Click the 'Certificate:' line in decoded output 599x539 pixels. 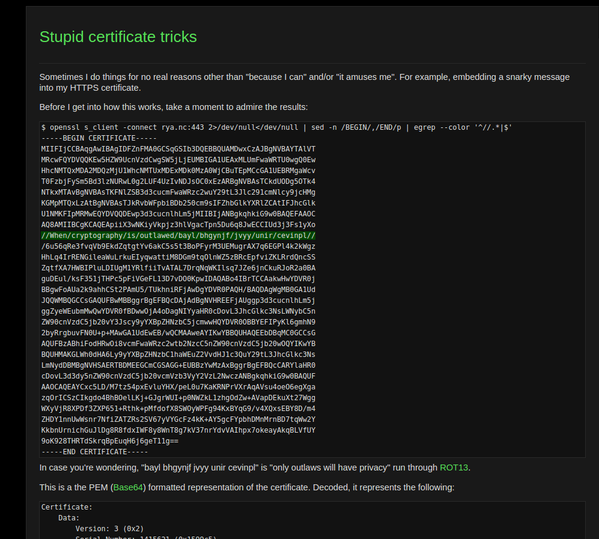point(67,507)
